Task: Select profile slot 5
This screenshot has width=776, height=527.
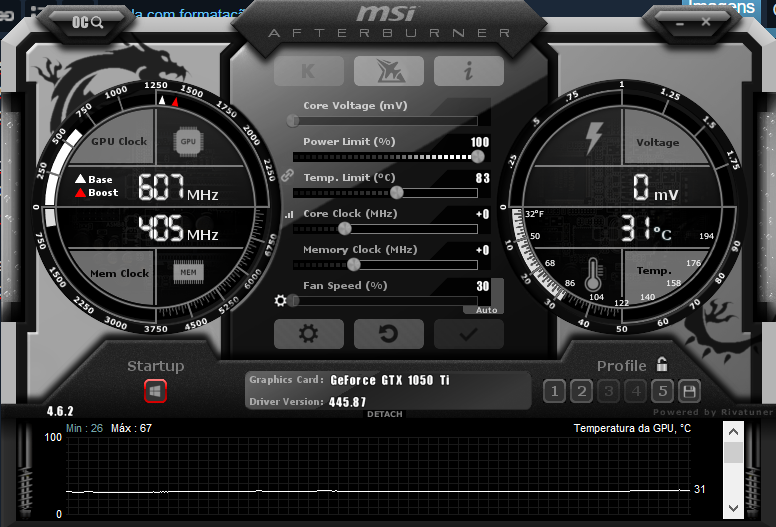Action: pyautogui.click(x=663, y=391)
